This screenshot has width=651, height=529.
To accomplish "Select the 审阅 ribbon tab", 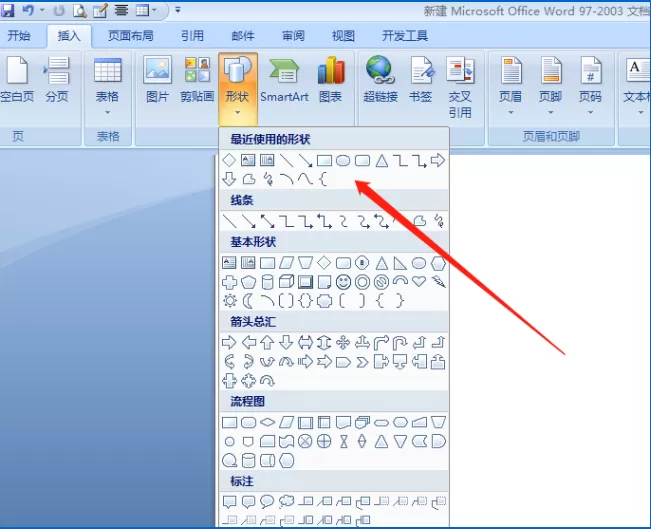I will [x=293, y=36].
